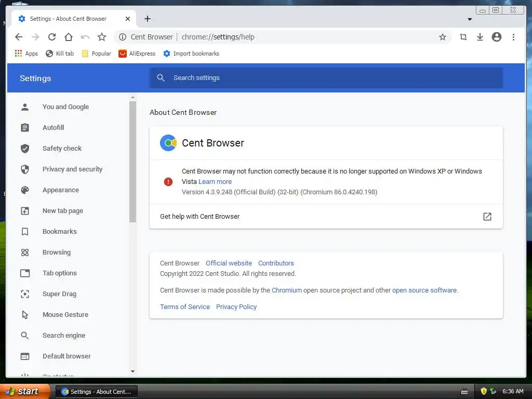Viewport: 532px width, 399px height.
Task: Open Search engine settings
Action: [x=64, y=335]
